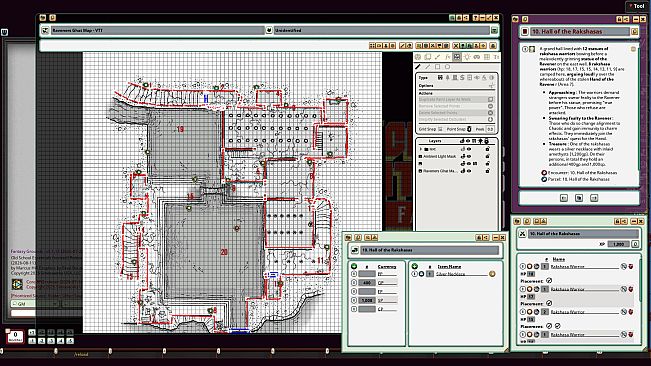Select the rectangle drawing tool

pos(437,67)
